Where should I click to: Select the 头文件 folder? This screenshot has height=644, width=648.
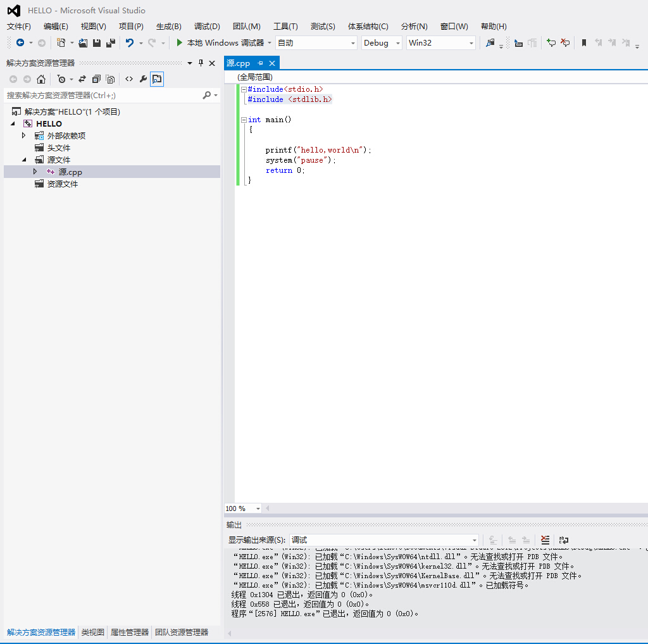59,148
